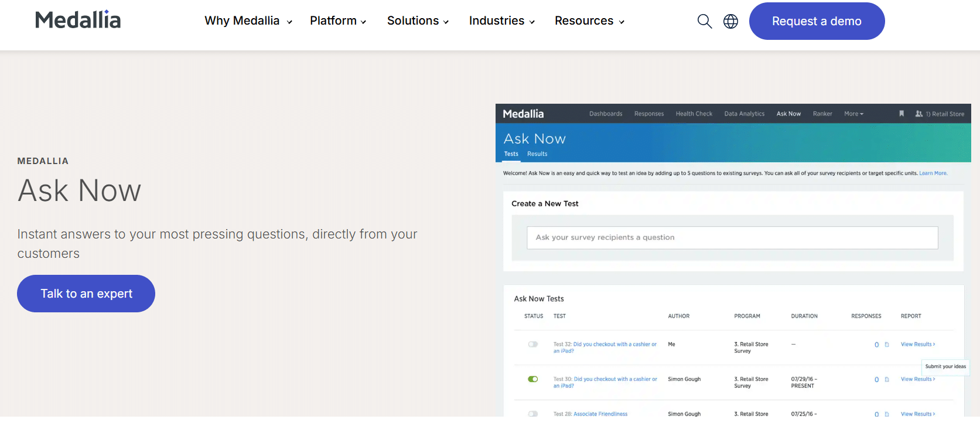Image resolution: width=980 pixels, height=443 pixels.
Task: Expand the Why Medallia menu
Action: (248, 21)
